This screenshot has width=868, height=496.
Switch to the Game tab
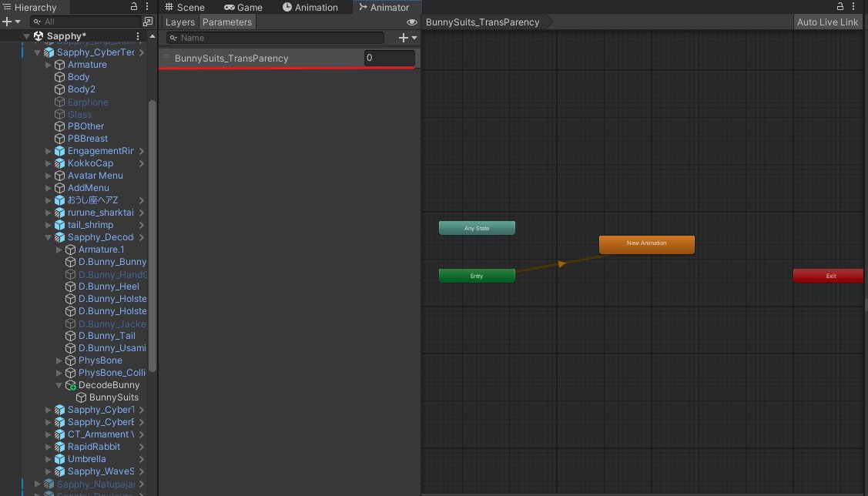point(243,7)
